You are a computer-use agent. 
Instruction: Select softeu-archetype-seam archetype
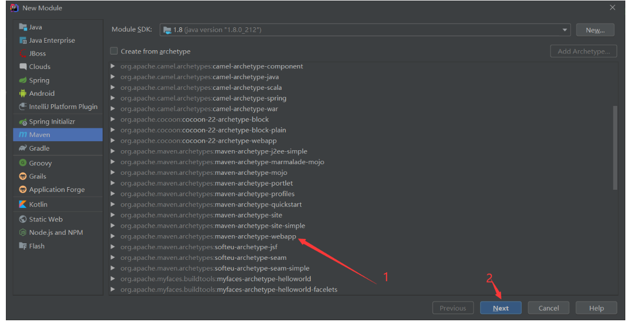coord(203,258)
